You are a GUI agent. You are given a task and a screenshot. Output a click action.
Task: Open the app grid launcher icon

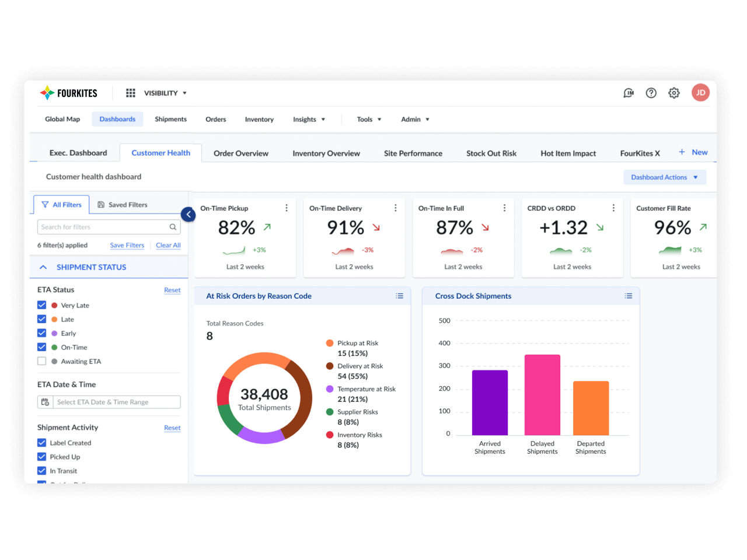pyautogui.click(x=131, y=93)
